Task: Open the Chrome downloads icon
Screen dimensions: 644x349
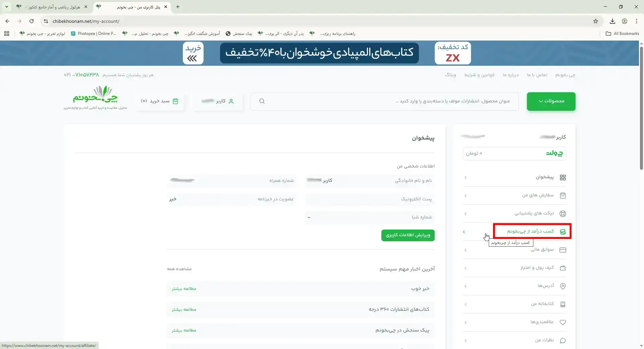Action: coord(612,21)
